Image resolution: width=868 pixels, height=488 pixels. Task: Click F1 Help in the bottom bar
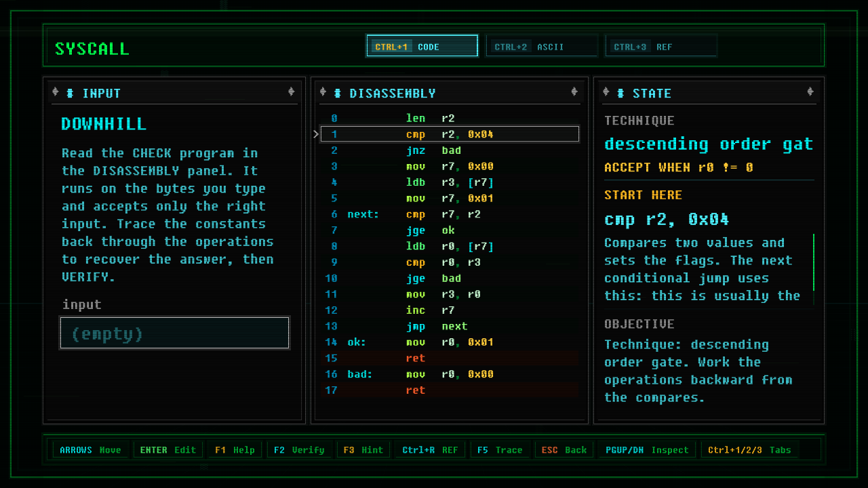coord(235,450)
